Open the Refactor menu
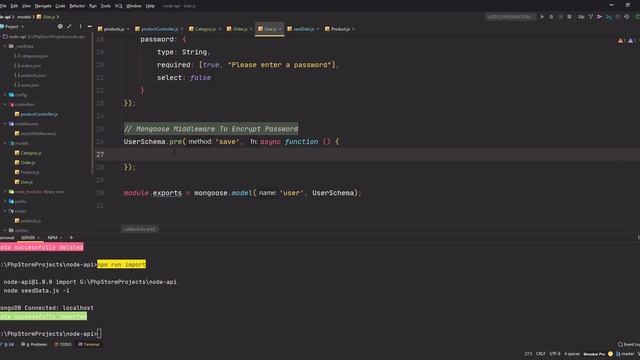Screen dimensions: 640x360 (x=77, y=6)
